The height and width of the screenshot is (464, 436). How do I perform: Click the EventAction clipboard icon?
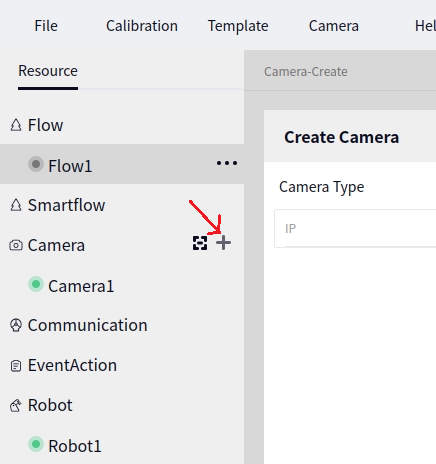coord(16,366)
